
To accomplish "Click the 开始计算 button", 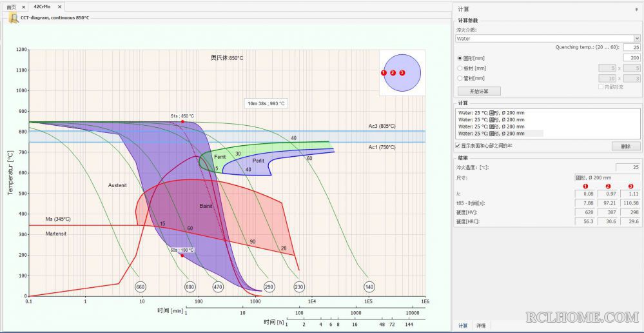I will [479, 91].
